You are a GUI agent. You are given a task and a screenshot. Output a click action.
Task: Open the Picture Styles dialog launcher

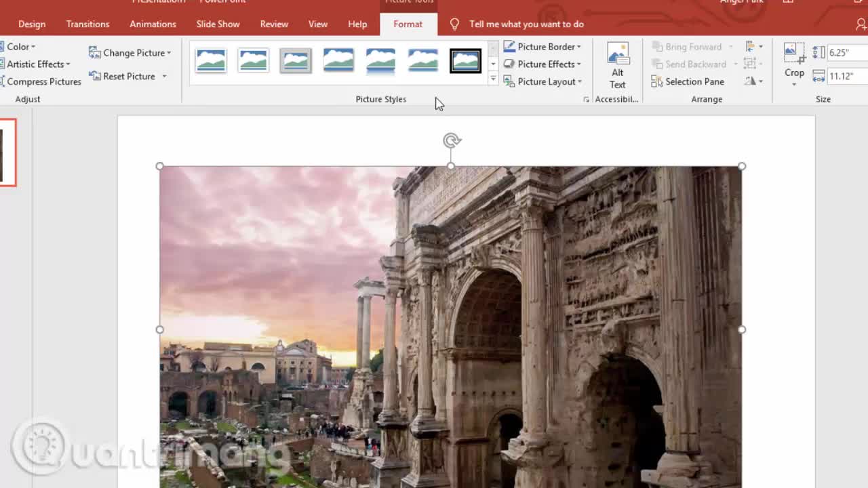(587, 100)
